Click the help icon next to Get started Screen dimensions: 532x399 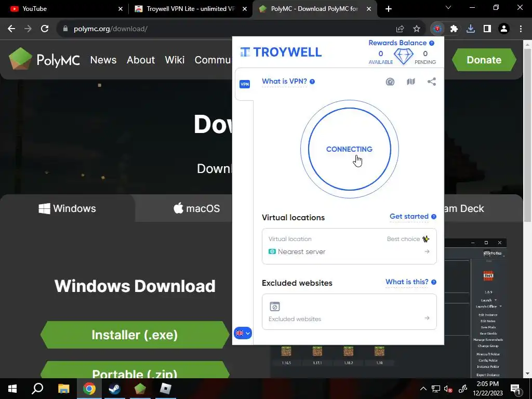(x=434, y=217)
